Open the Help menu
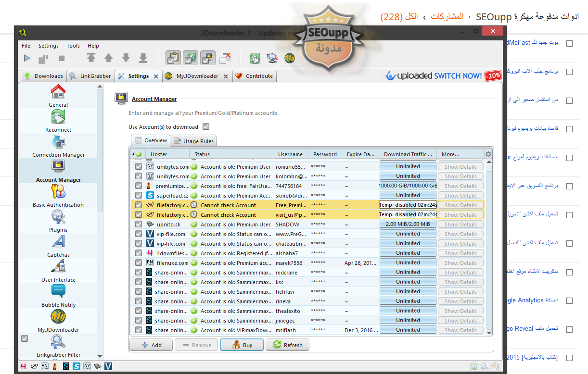The height and width of the screenshot is (374, 588). [x=93, y=46]
